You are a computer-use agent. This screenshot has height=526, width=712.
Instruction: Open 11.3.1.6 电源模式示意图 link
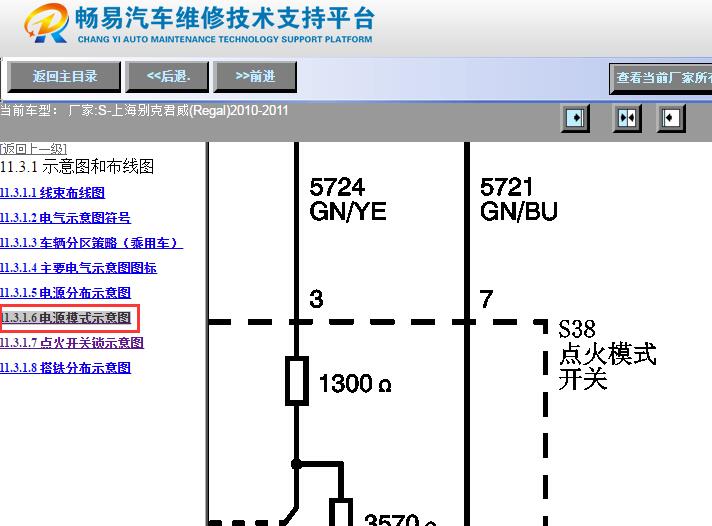coord(66,318)
